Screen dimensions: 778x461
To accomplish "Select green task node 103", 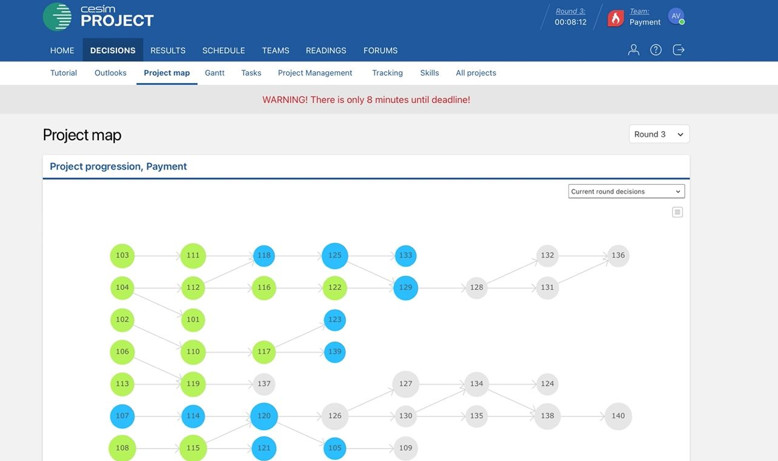I will click(x=122, y=256).
